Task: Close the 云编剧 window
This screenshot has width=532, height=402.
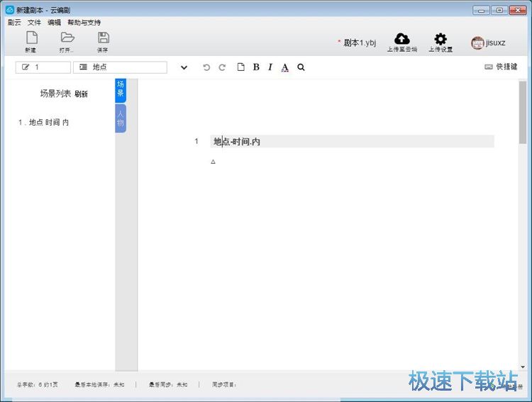Action: point(518,10)
